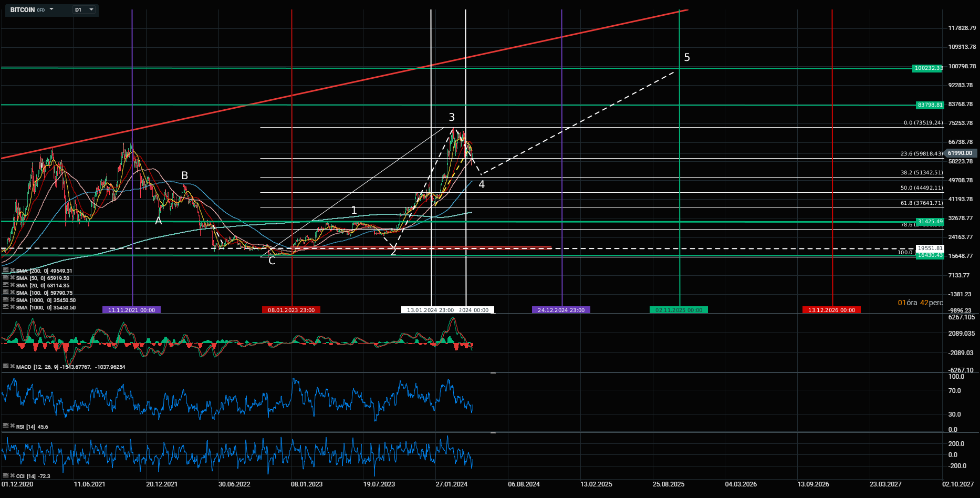The width and height of the screenshot is (980, 498).
Task: Click the 100232.33 horizontal line price tag
Action: pos(928,68)
